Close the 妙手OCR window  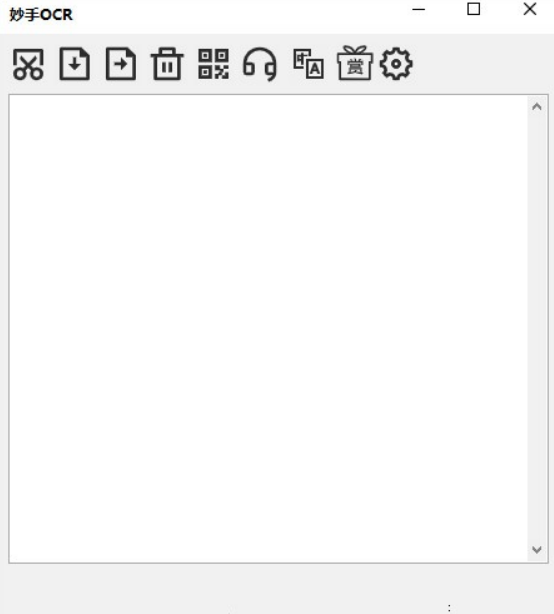530,9
